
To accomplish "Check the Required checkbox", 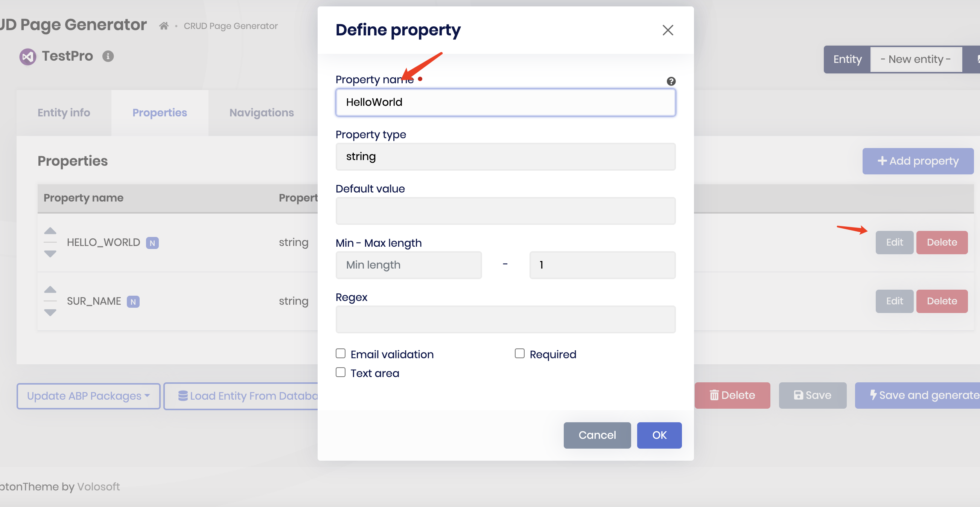I will (519, 354).
